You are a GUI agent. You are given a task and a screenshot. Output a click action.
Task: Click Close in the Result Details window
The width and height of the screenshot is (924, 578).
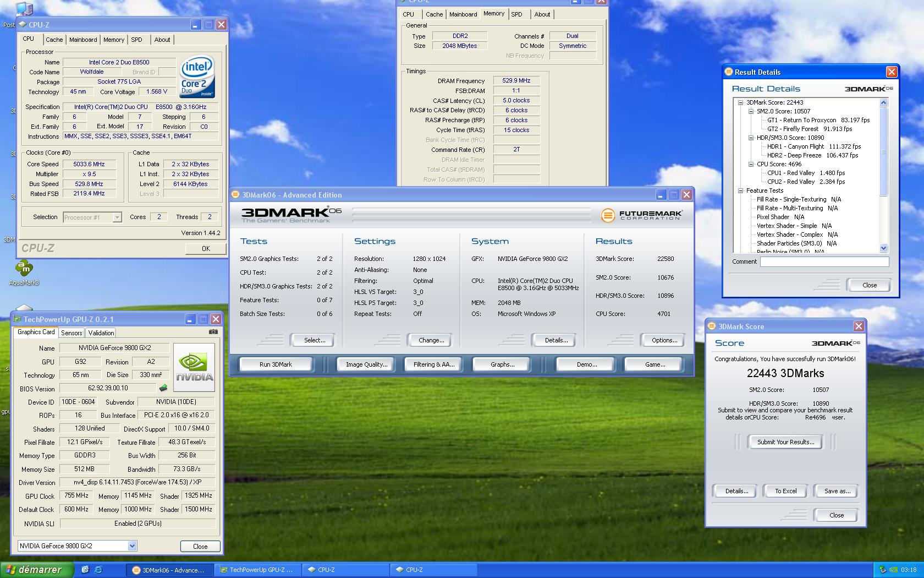870,285
